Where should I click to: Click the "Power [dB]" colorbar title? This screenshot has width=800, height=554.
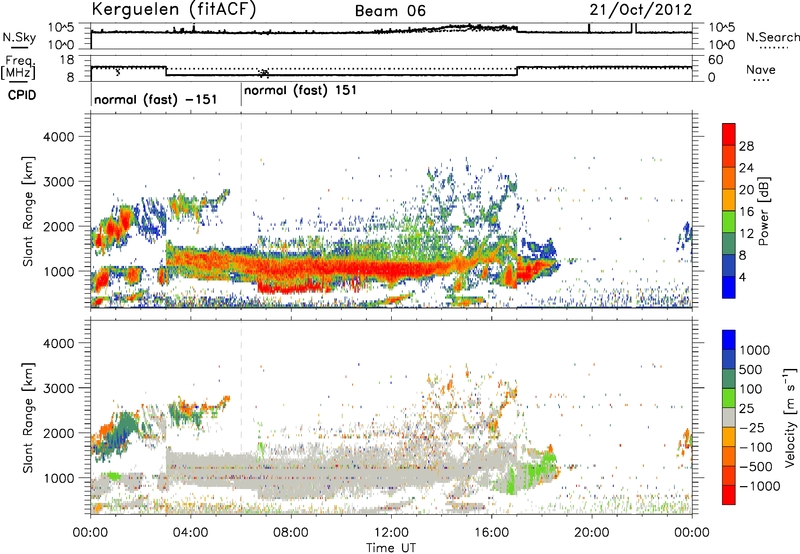763,211
